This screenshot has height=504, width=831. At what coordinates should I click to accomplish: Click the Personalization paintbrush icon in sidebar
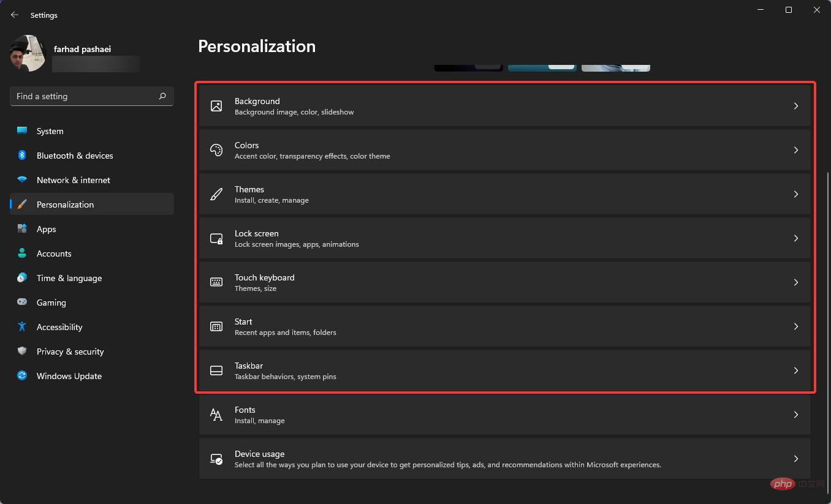[22, 205]
